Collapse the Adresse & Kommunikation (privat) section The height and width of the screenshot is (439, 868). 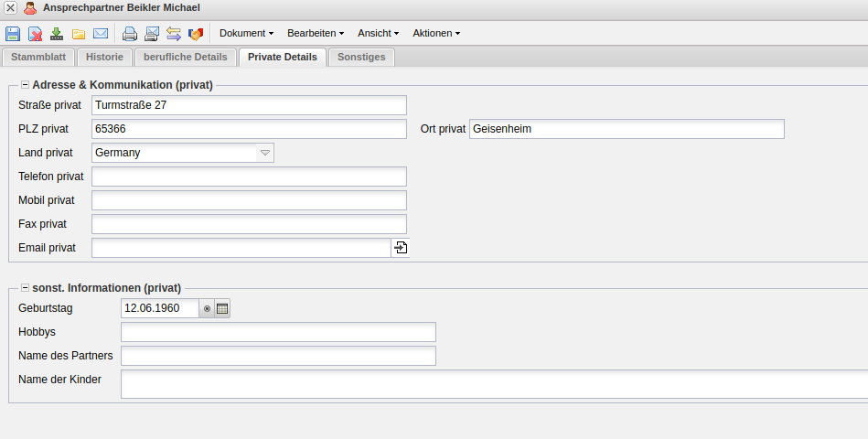point(25,85)
